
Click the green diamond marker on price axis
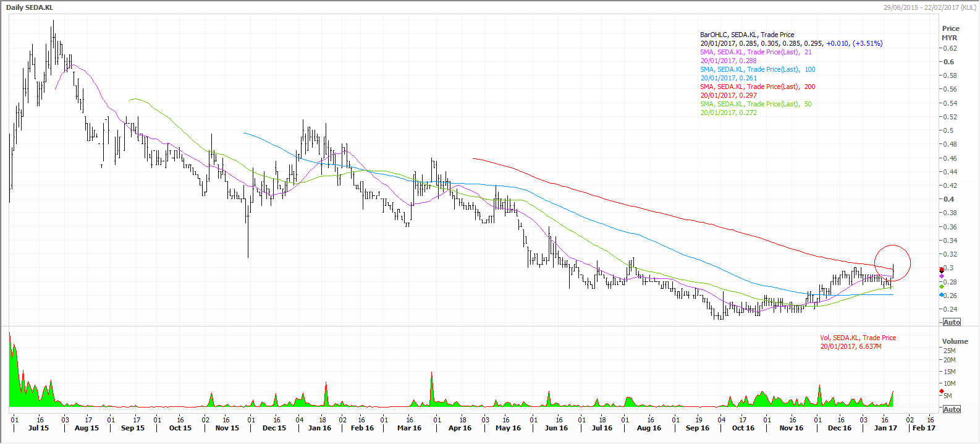tap(942, 287)
